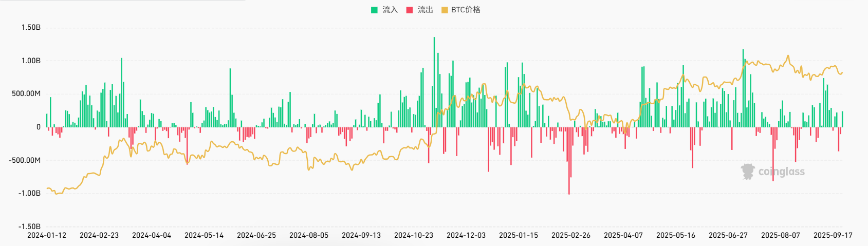Click the 2025-02-26 x-axis date label
The width and height of the screenshot is (868, 246).
pyautogui.click(x=571, y=235)
